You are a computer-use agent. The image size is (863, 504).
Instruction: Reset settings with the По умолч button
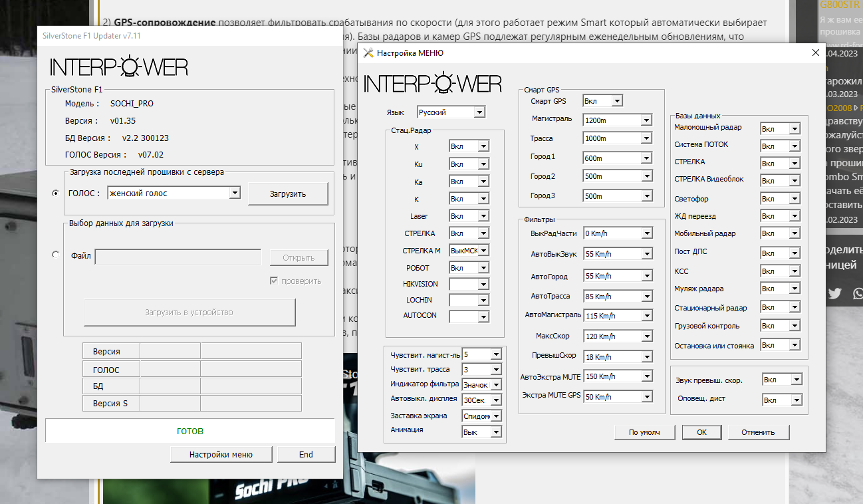click(x=644, y=432)
